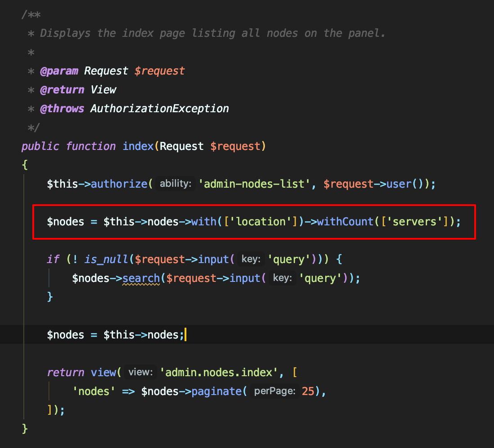Click the 'withCount' method call
This screenshot has width=494, height=448.
tap(345, 222)
